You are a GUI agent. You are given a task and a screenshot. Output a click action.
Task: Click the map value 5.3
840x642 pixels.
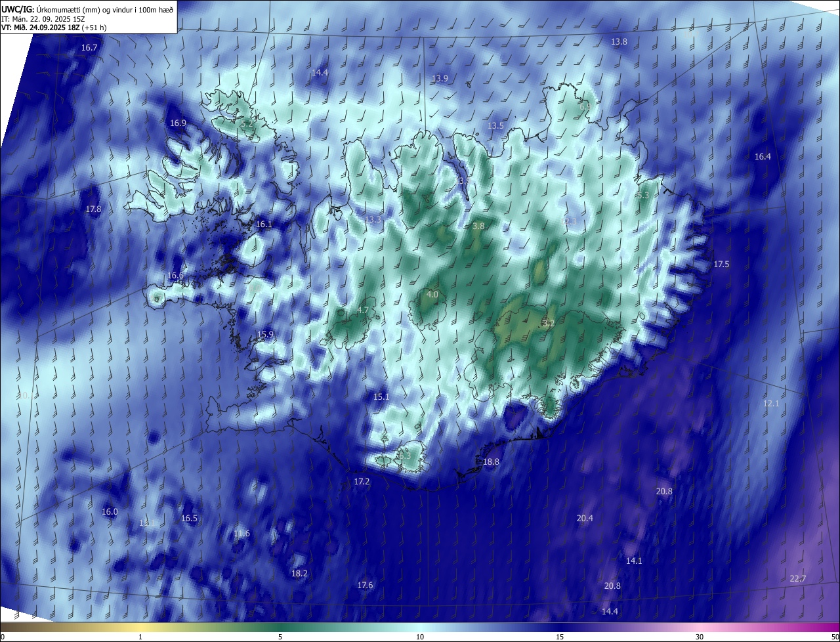643,195
